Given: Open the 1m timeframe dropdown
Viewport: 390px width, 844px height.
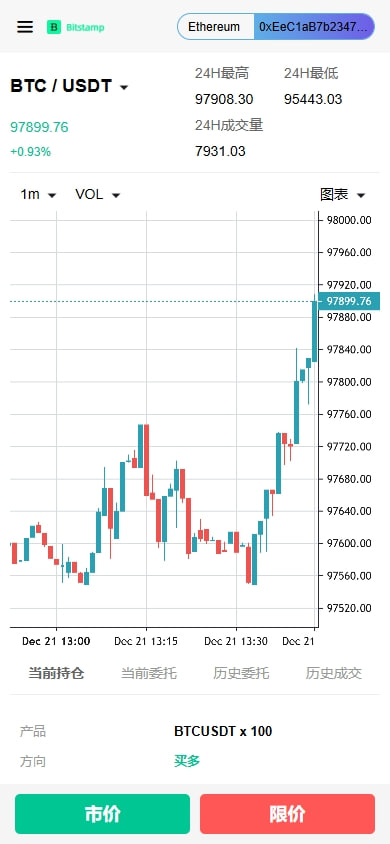Looking at the screenshot, I should [38, 194].
